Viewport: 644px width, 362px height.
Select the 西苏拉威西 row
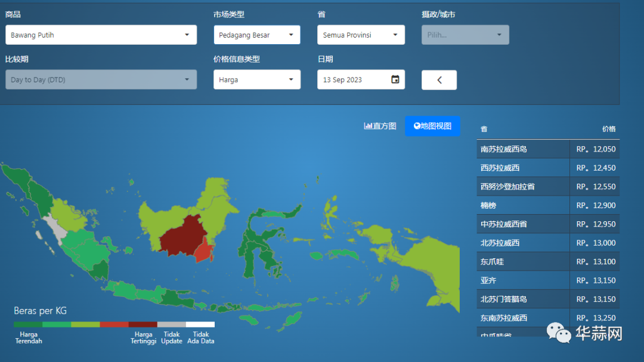(548, 168)
